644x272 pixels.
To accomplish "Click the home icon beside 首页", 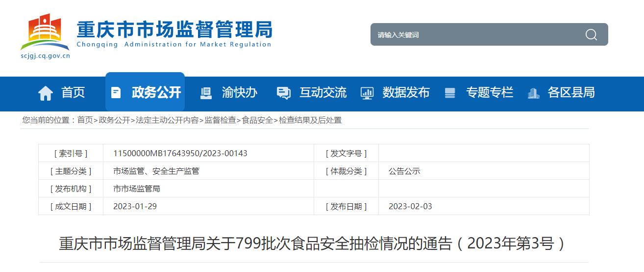I will (x=46, y=93).
